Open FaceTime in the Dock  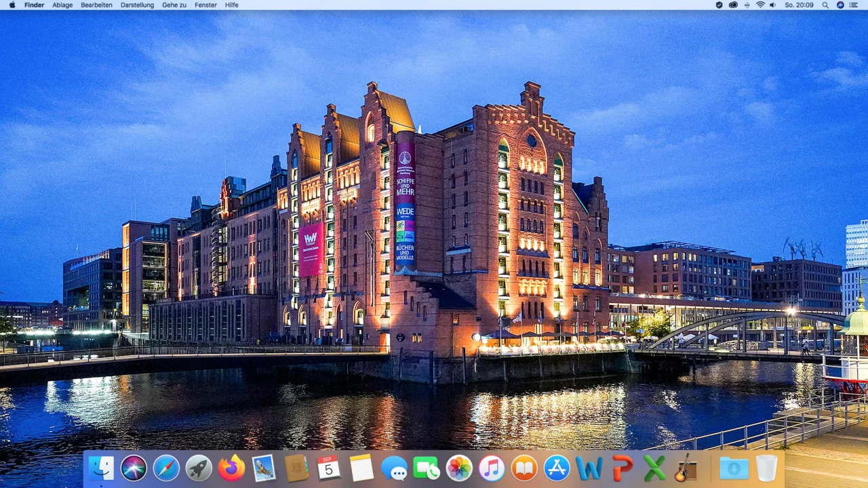(x=427, y=468)
